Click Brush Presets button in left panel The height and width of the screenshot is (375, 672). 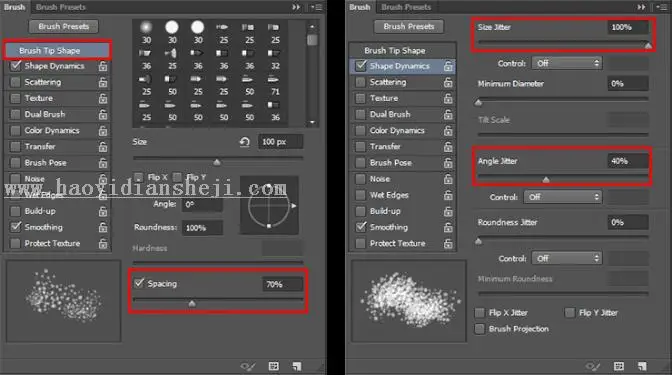(64, 27)
